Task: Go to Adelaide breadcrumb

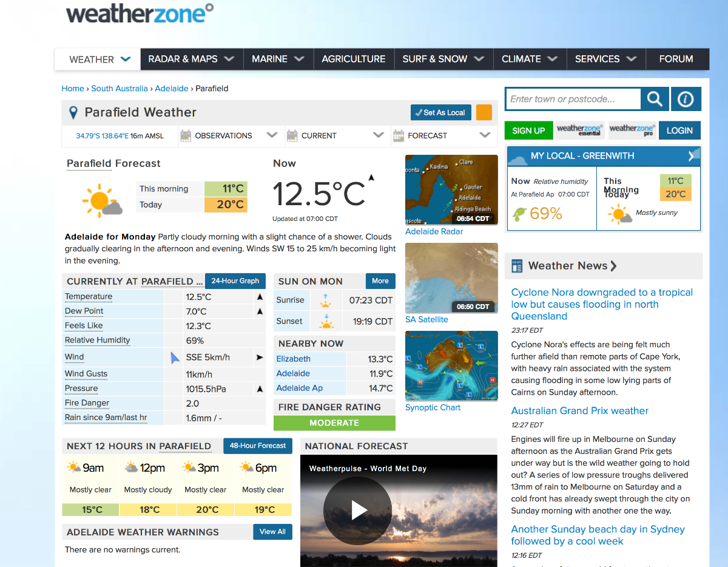Action: coord(172,89)
